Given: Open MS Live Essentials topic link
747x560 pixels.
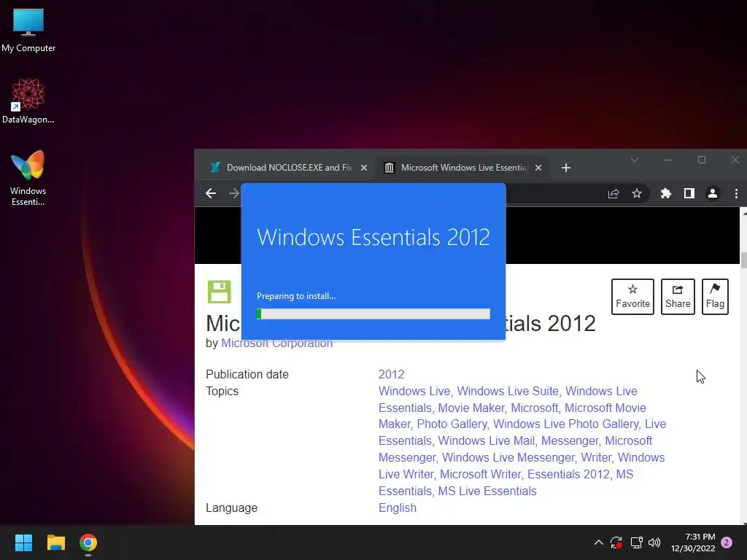Looking at the screenshot, I should (x=487, y=491).
